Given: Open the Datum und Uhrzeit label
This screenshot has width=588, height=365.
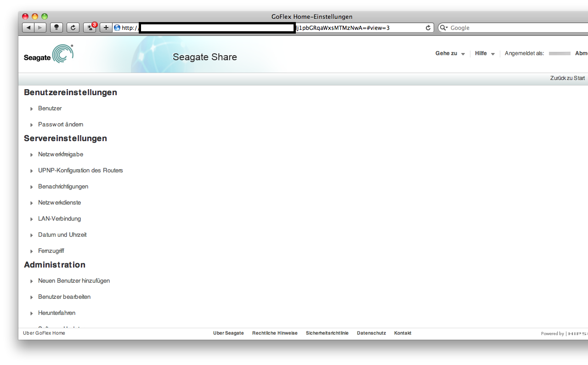Looking at the screenshot, I should 62,235.
